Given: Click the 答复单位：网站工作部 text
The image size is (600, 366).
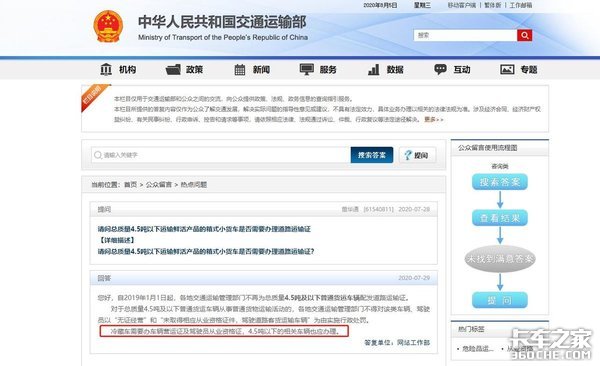Looking at the screenshot, I should tap(397, 342).
